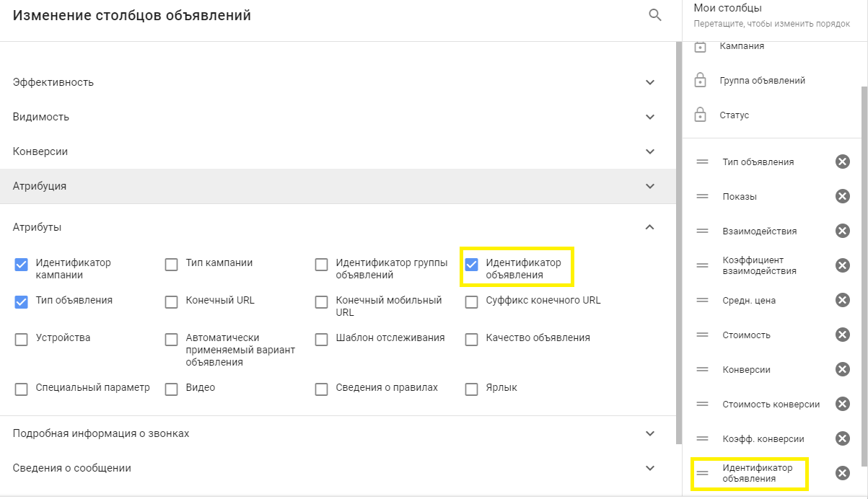The height and width of the screenshot is (499, 868).
Task: Remove the Конверсии column from list
Action: pyautogui.click(x=842, y=369)
